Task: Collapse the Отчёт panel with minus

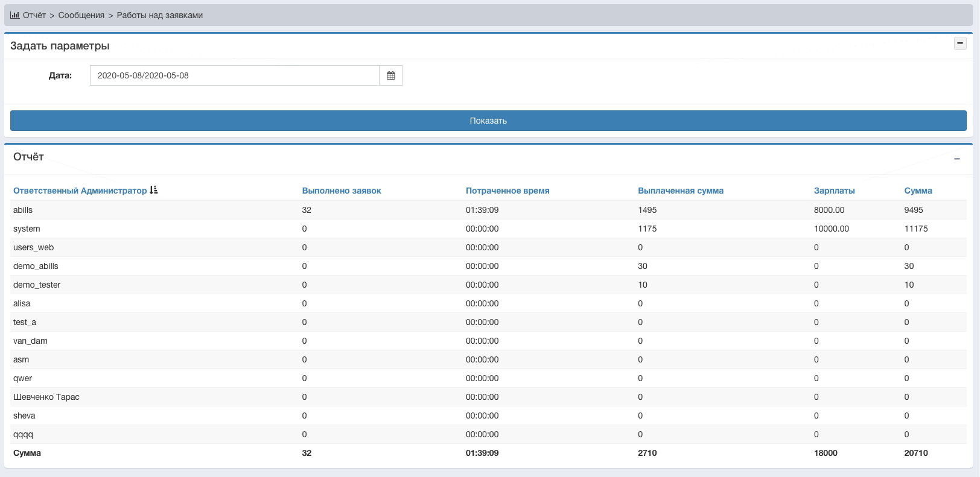Action: pos(956,159)
